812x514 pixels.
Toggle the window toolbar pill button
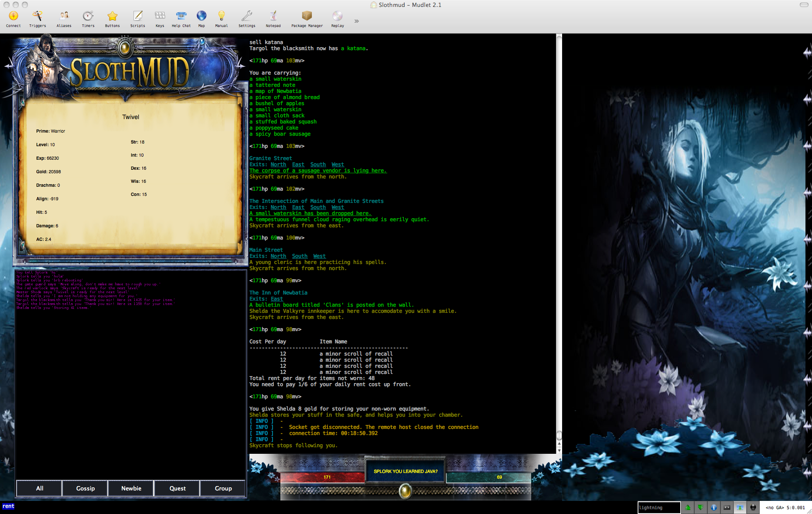point(804,5)
